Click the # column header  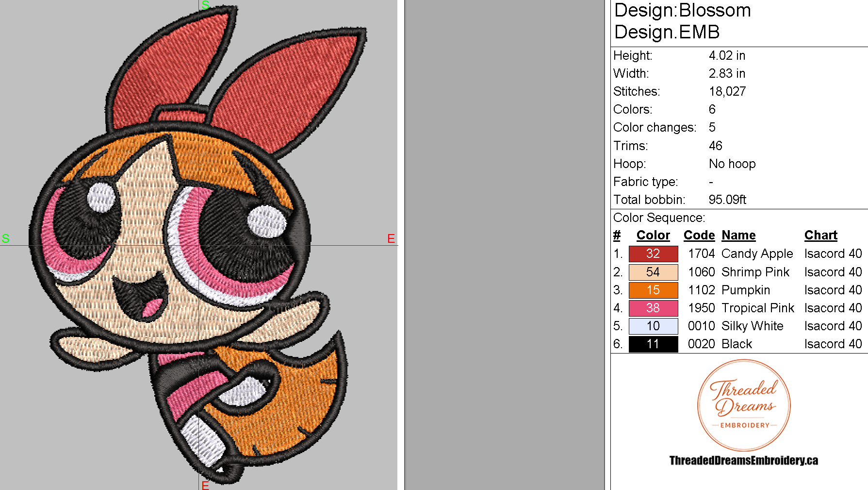tap(617, 235)
